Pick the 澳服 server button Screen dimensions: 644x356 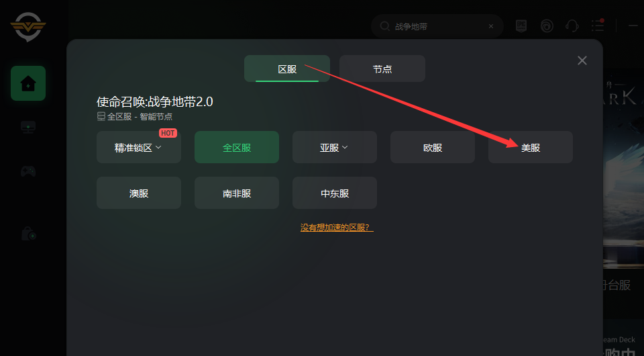click(139, 193)
